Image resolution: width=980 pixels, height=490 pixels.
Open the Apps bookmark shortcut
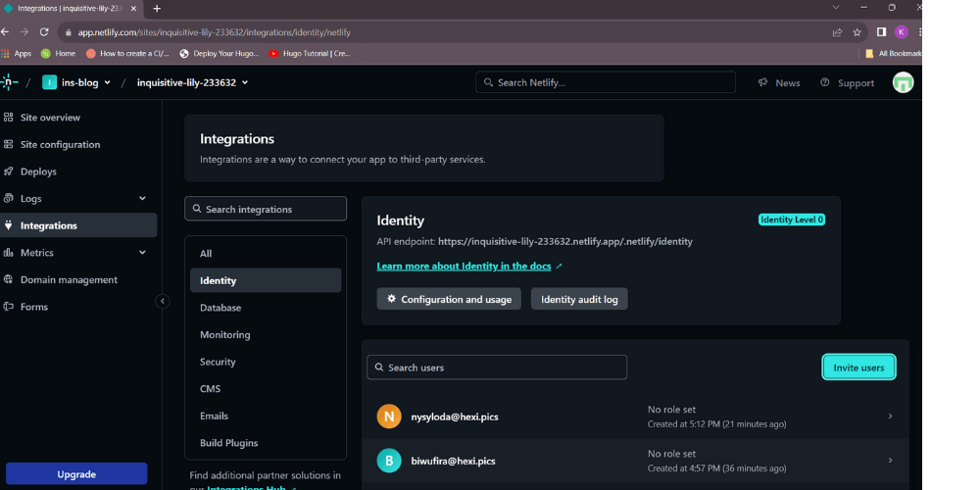(17, 54)
